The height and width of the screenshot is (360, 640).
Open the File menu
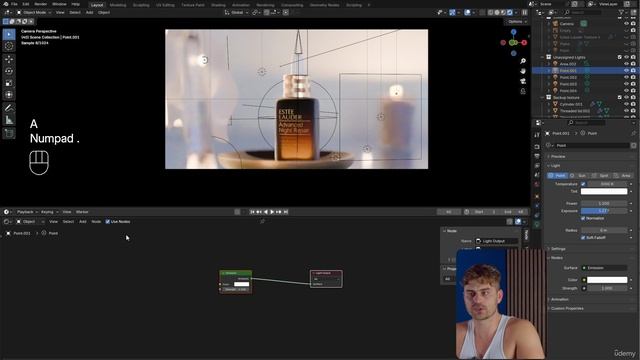coord(14,4)
